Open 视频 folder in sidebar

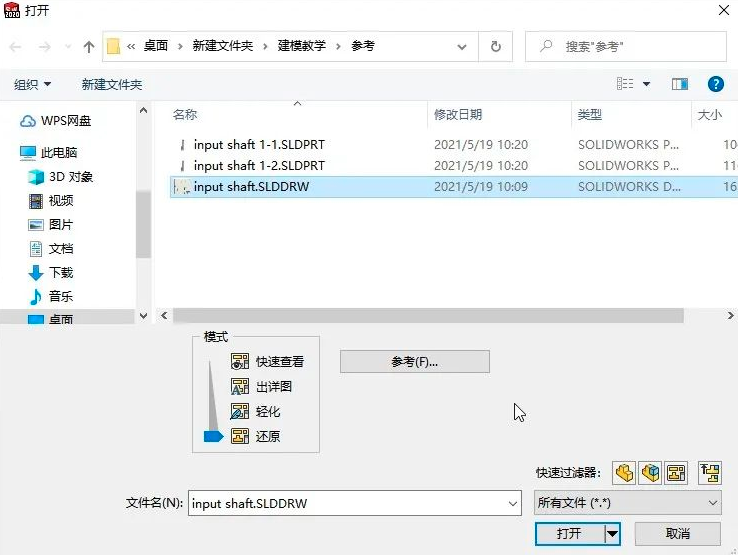pyautogui.click(x=51, y=201)
